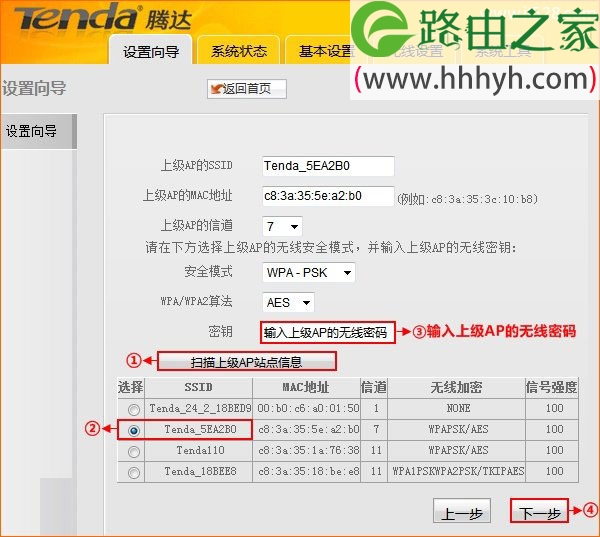
Task: Click the MAC地址 column header
Action: click(306, 387)
